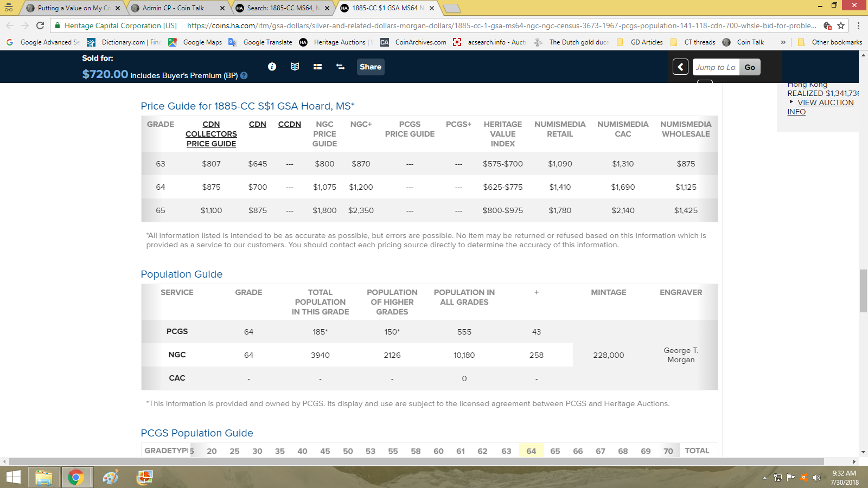The height and width of the screenshot is (488, 868).
Task: Bookmark this page with the star icon
Action: click(841, 25)
